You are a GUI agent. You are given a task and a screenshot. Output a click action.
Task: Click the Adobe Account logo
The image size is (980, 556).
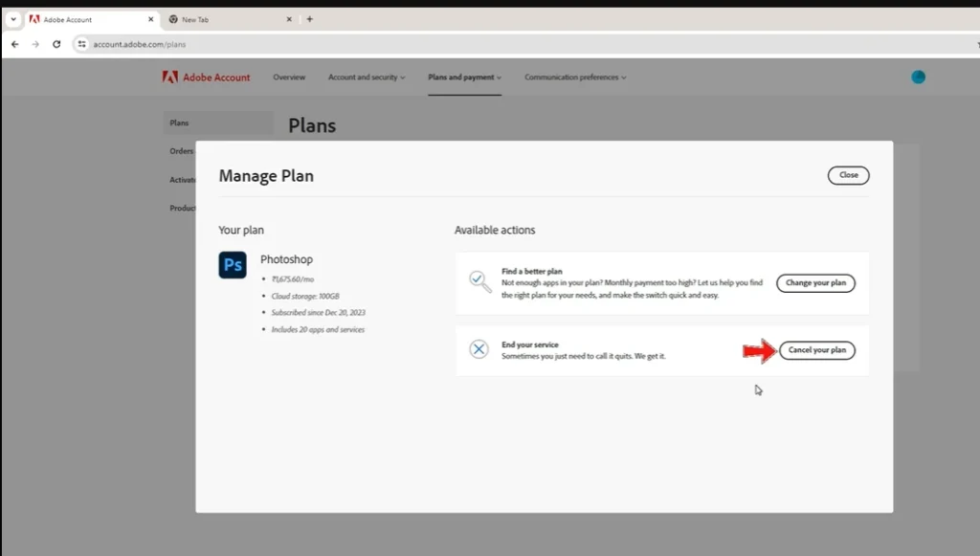tap(207, 77)
